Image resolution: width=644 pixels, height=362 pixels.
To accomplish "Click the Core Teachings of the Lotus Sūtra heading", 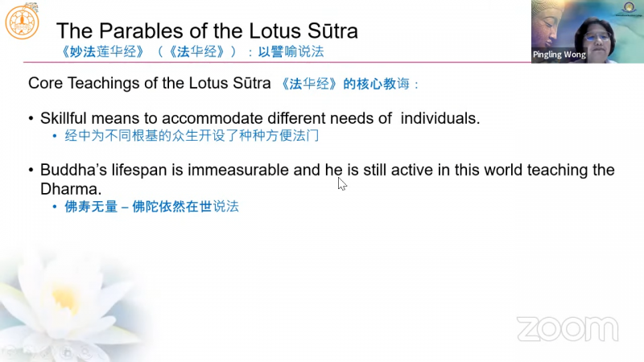I will point(149,84).
